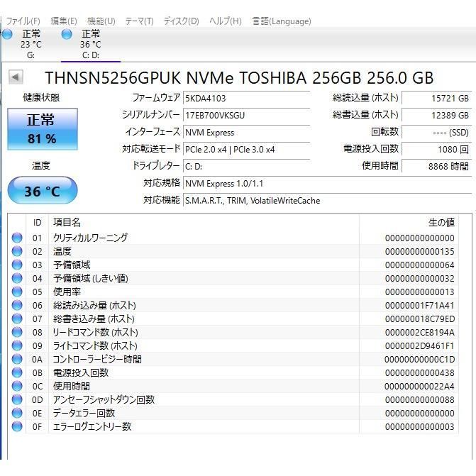Open the ディスク(D) menu
The height and width of the screenshot is (476, 476).
click(x=181, y=21)
